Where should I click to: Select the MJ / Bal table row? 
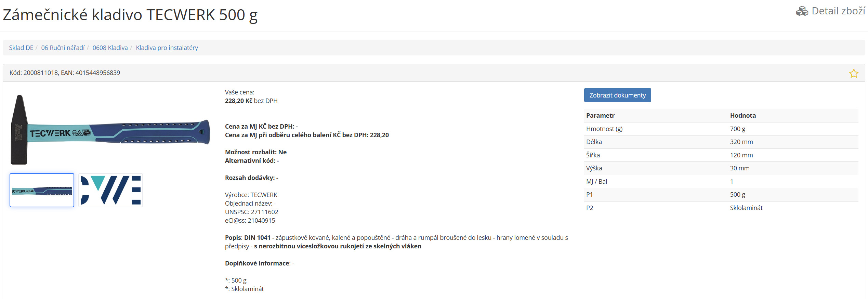tap(721, 182)
